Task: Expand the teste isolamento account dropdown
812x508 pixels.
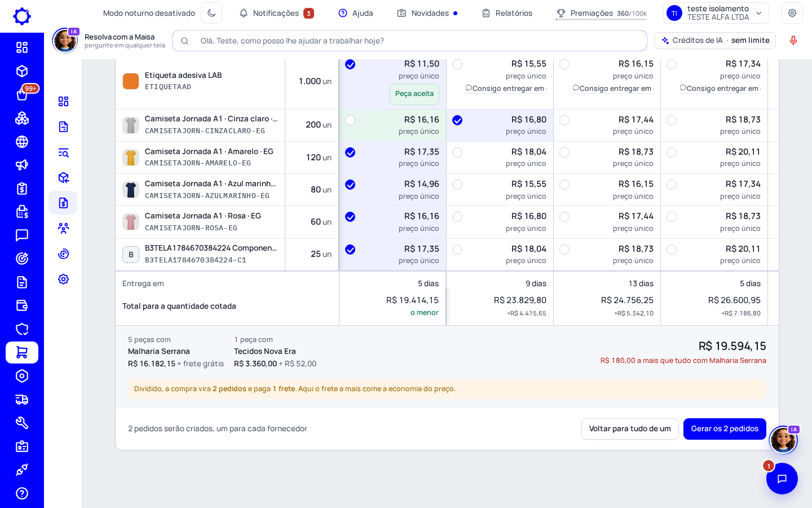Action: (x=716, y=13)
